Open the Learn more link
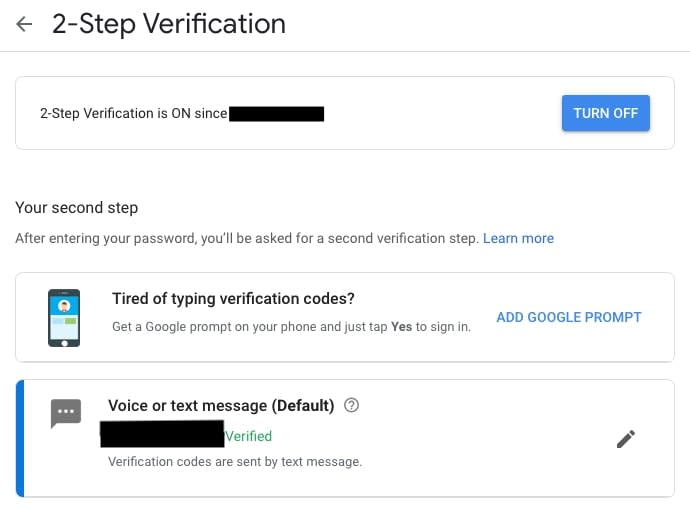This screenshot has height=512, width=690. (518, 238)
